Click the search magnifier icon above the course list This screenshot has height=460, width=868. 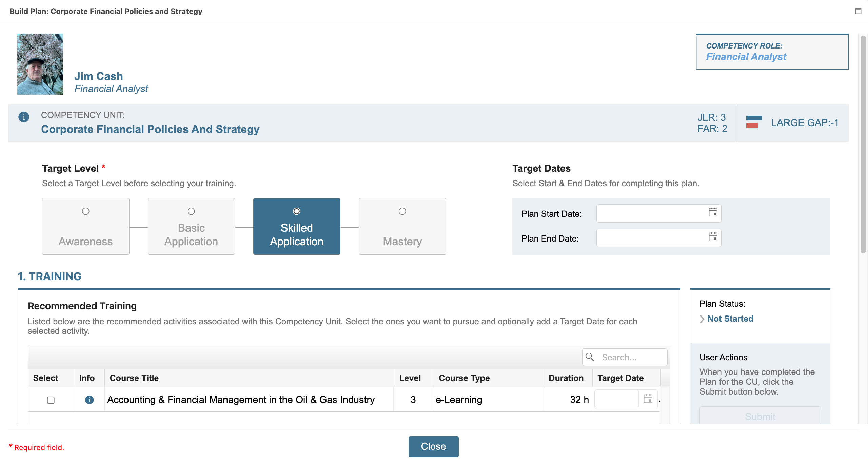click(590, 357)
